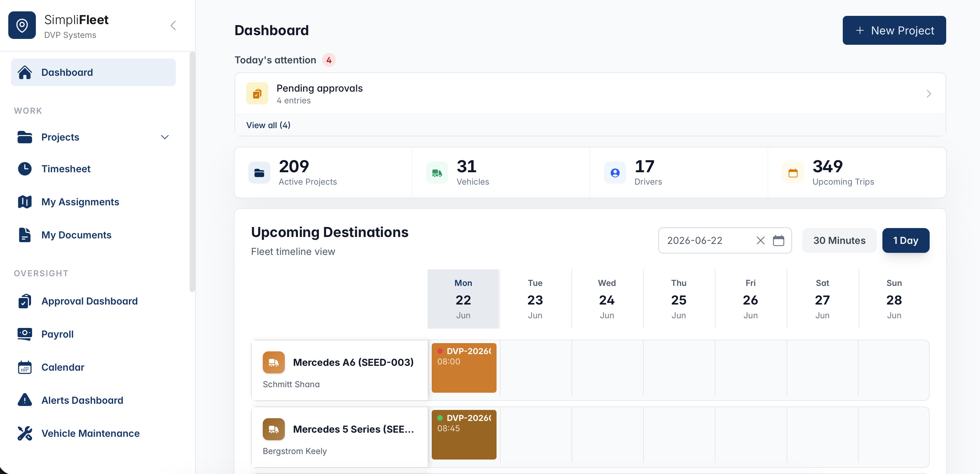The image size is (980, 474).
Task: Click the plus icon on New Project
Action: tap(860, 30)
